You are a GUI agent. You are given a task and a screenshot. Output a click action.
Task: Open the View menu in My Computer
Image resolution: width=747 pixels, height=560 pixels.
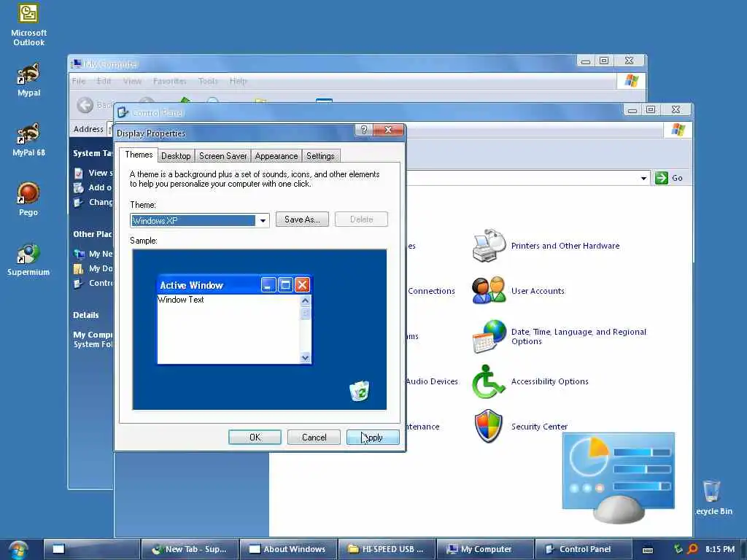coord(132,81)
